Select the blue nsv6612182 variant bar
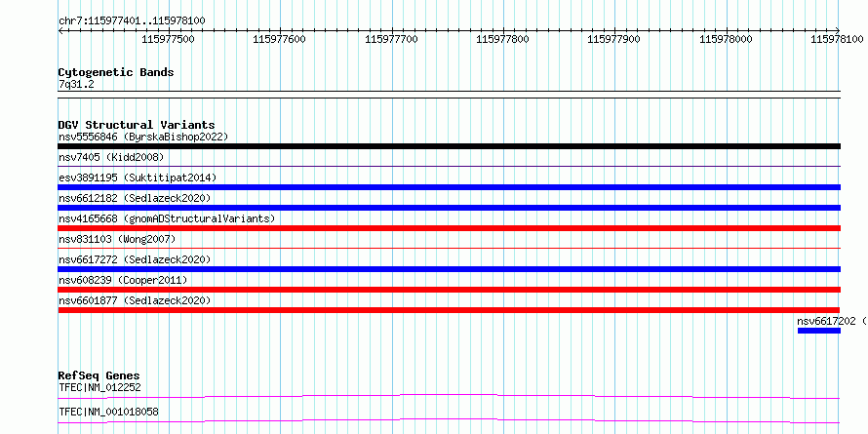This screenshot has height=434, width=868. pos(449,208)
